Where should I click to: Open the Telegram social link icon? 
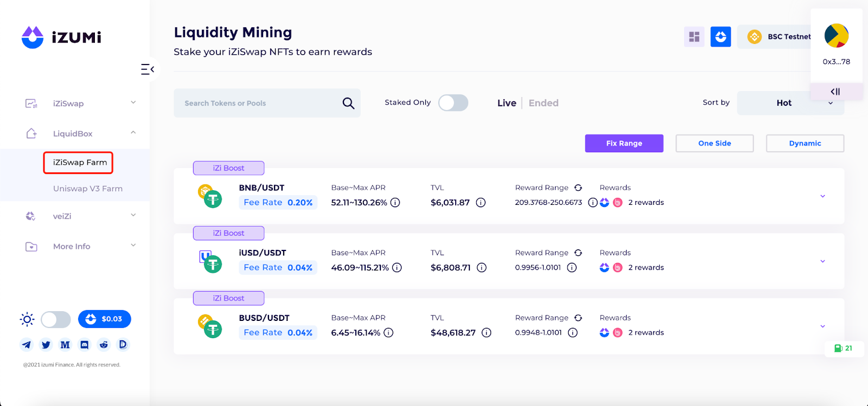pos(27,344)
